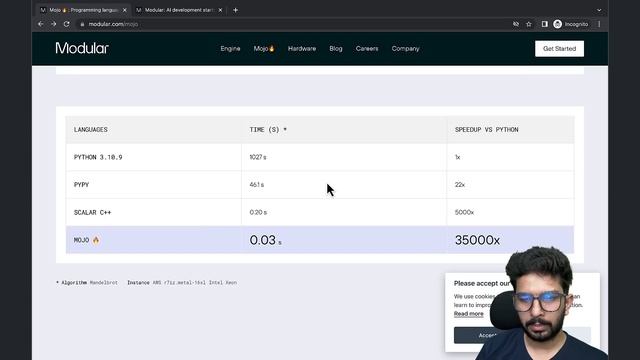Go forward using the browser forward arrow
The image size is (640, 360).
pos(53,24)
